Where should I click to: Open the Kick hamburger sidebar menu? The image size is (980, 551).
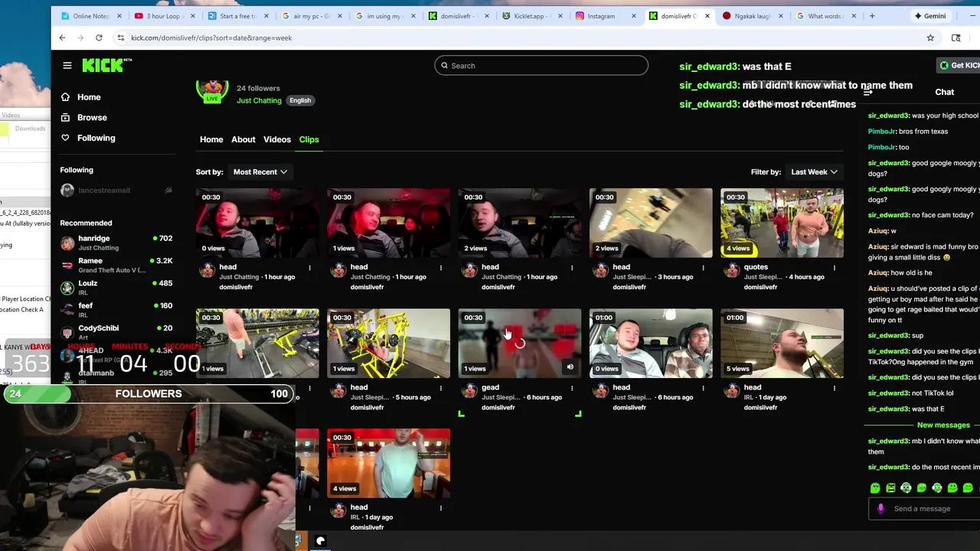click(x=67, y=66)
